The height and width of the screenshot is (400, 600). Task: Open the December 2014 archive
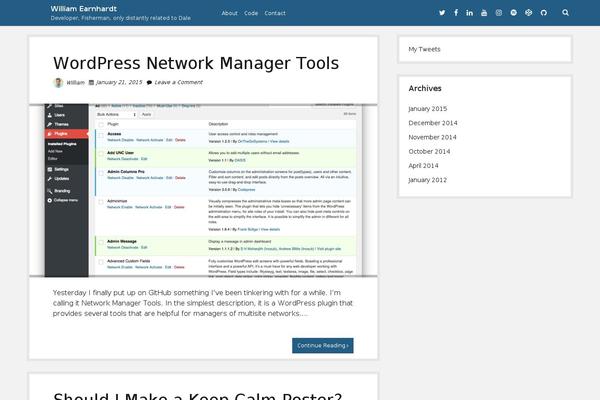(x=433, y=123)
